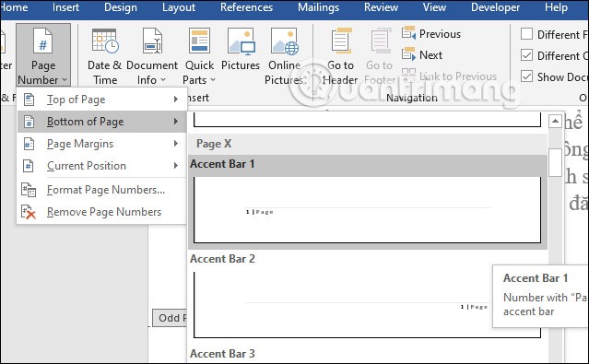The height and width of the screenshot is (364, 589).
Task: Click the Current Position icon
Action: (x=29, y=166)
